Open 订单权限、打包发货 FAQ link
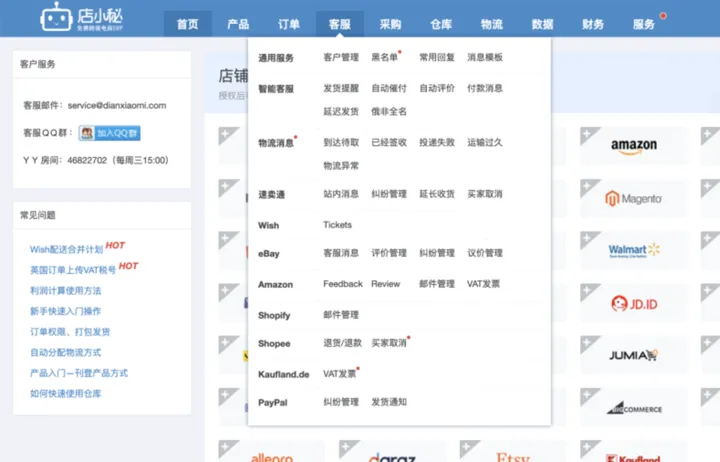The image size is (720, 462). coord(70,332)
